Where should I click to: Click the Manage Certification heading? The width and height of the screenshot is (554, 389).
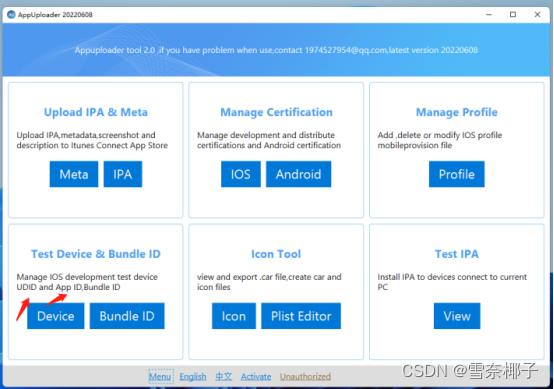click(x=276, y=112)
